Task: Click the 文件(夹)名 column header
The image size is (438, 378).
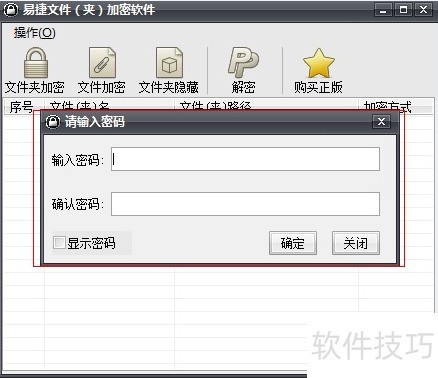Action: [x=109, y=105]
